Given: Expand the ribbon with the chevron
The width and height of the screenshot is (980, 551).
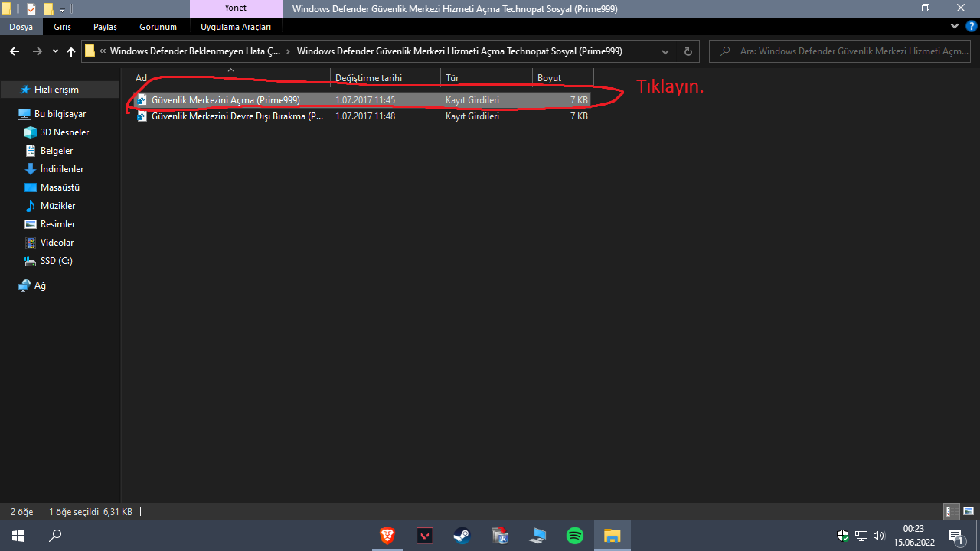Looking at the screenshot, I should tap(955, 26).
